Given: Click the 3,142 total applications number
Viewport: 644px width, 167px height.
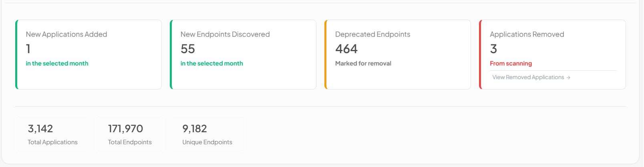Looking at the screenshot, I should coord(40,129).
